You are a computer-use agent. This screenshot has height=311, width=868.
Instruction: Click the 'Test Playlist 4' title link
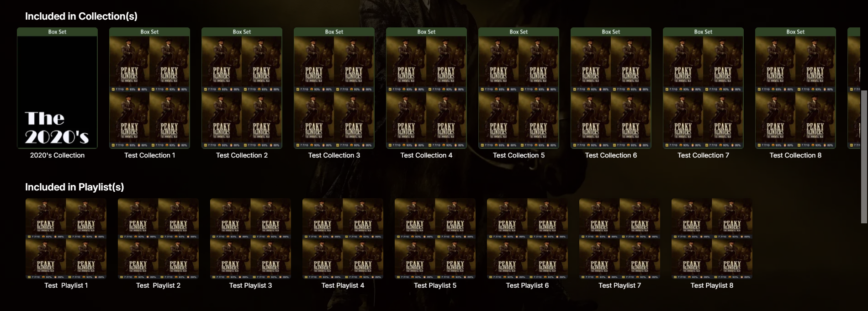(x=343, y=285)
